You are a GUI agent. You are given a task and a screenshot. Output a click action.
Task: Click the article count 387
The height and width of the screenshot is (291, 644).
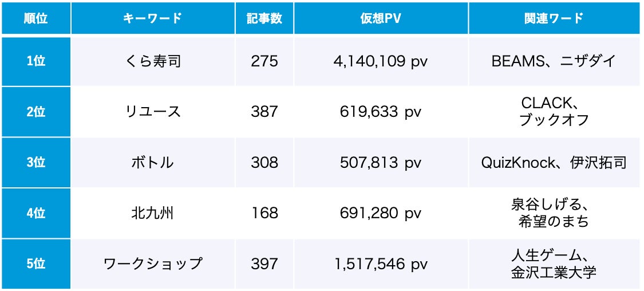pyautogui.click(x=264, y=112)
